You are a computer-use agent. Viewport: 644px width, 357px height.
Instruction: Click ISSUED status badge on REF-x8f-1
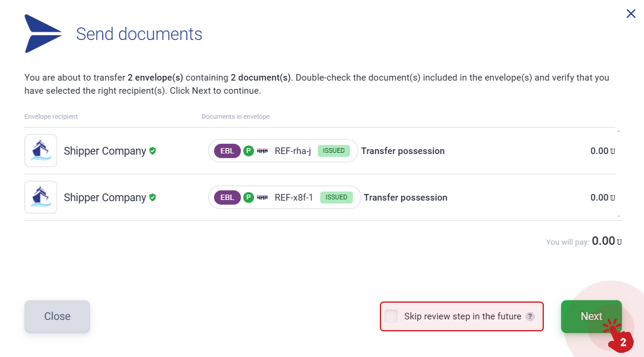[336, 198]
